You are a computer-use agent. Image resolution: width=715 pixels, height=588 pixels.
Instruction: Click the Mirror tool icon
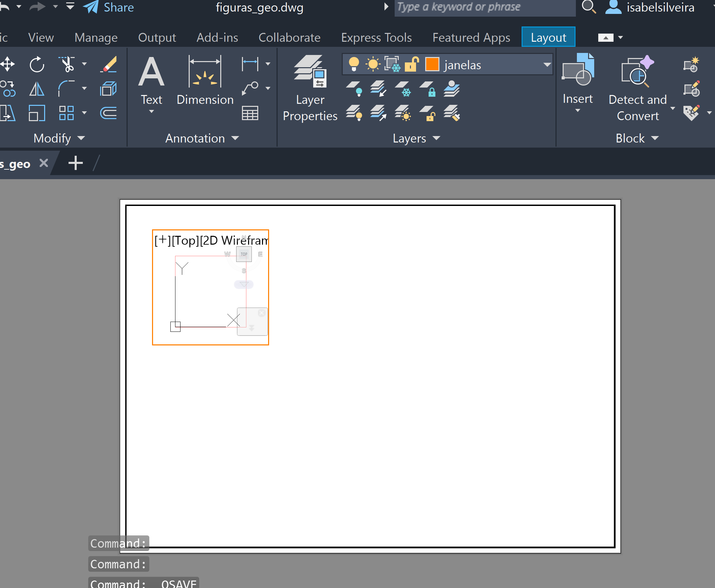37,89
